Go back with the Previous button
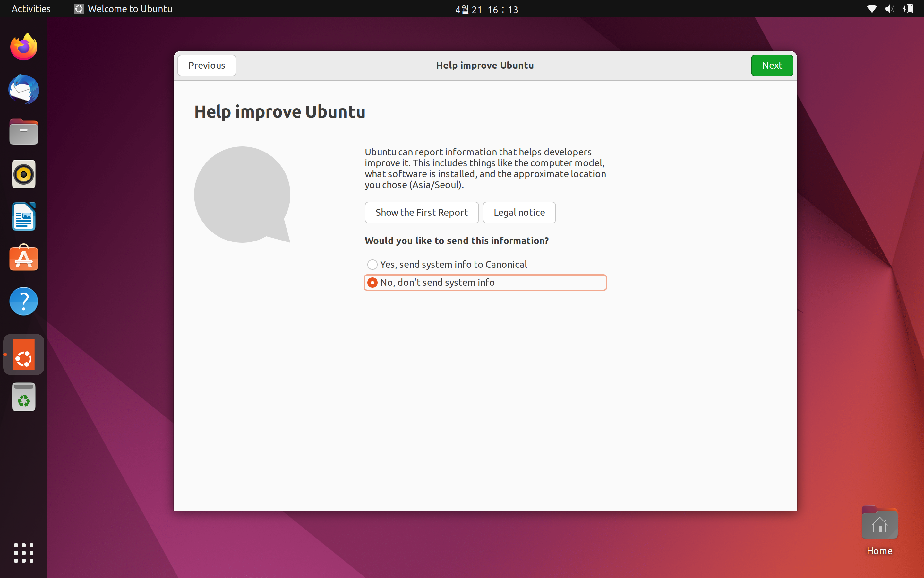Image resolution: width=924 pixels, height=578 pixels. point(207,66)
